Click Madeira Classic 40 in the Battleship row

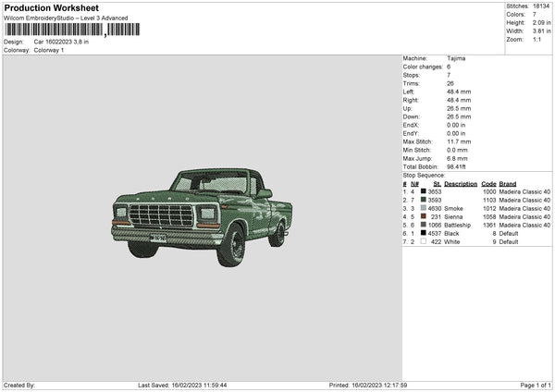coord(524,225)
